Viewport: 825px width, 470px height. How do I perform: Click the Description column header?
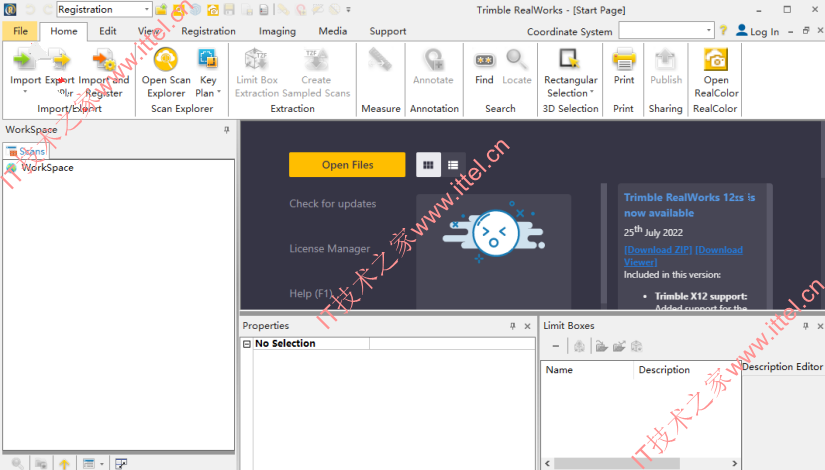[687, 370]
